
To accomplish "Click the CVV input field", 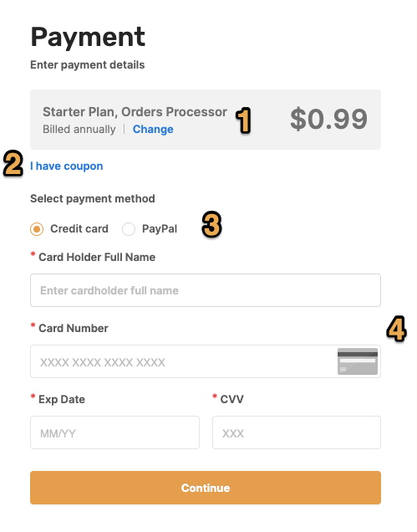I will coord(297,432).
